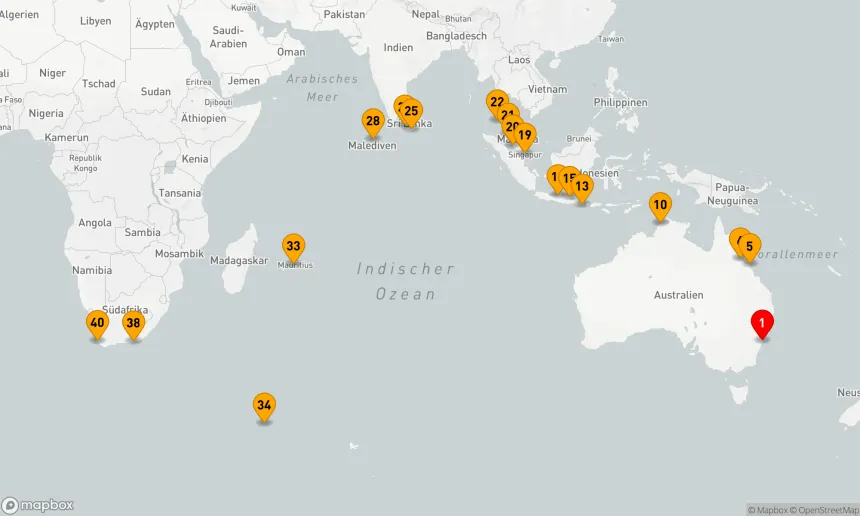This screenshot has height=516, width=860.
Task: Click the 'Tansania' country label
Action: (179, 193)
